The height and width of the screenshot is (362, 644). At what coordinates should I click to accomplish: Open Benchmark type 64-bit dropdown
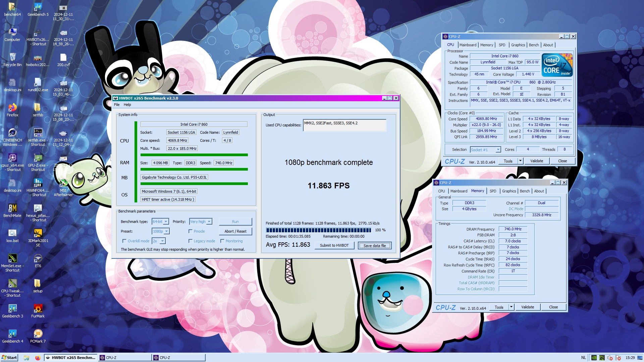[160, 222]
